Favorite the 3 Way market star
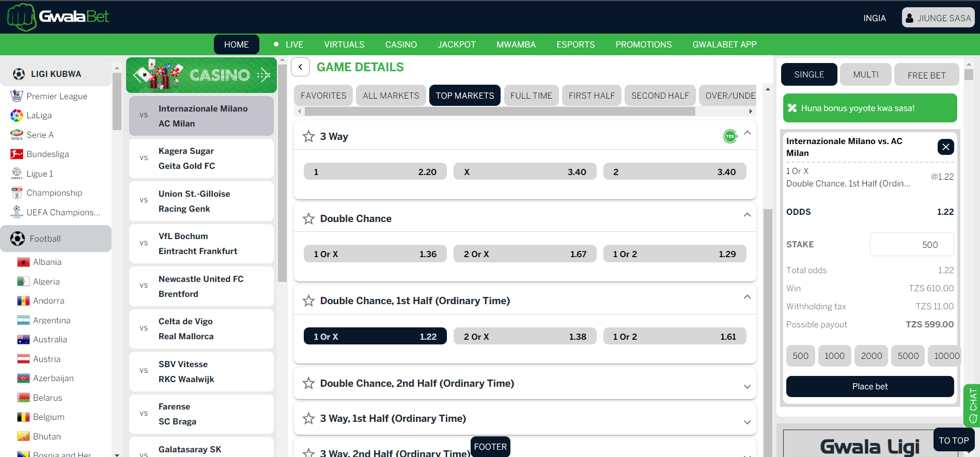The height and width of the screenshot is (457, 980). 308,136
